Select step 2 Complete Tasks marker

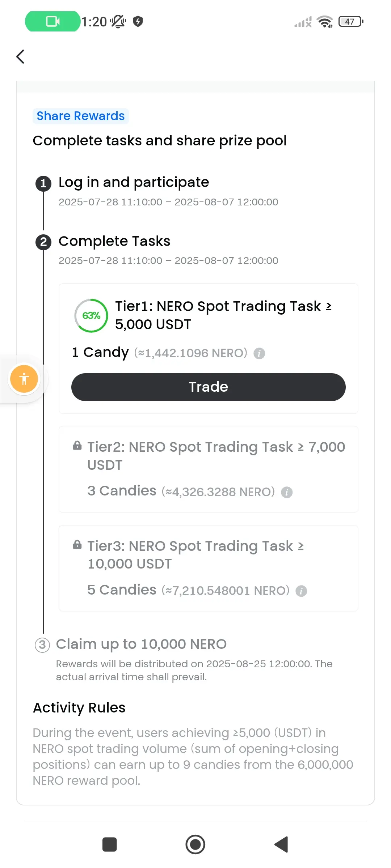(x=43, y=242)
